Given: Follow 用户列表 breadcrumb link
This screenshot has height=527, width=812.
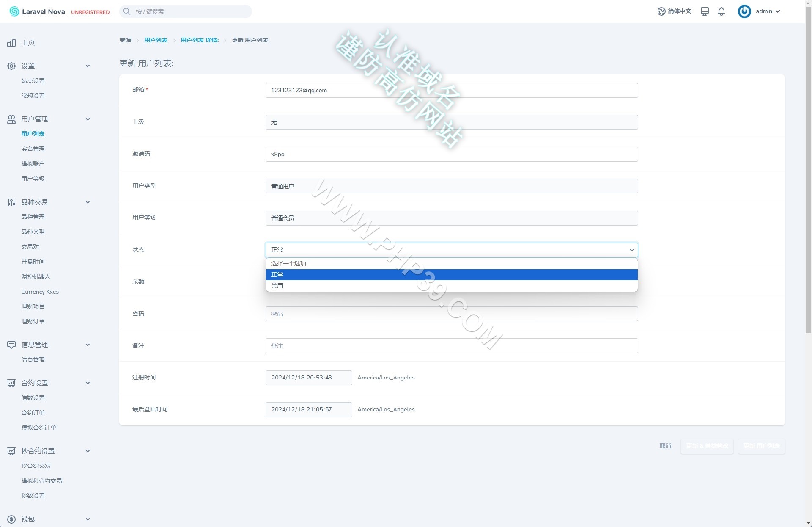Looking at the screenshot, I should [x=156, y=40].
